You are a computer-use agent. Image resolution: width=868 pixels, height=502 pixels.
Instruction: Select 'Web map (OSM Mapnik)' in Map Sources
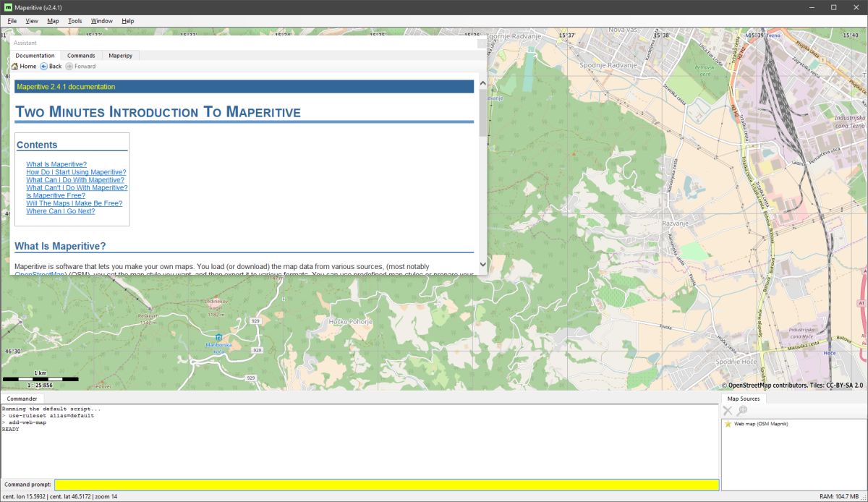(761, 424)
